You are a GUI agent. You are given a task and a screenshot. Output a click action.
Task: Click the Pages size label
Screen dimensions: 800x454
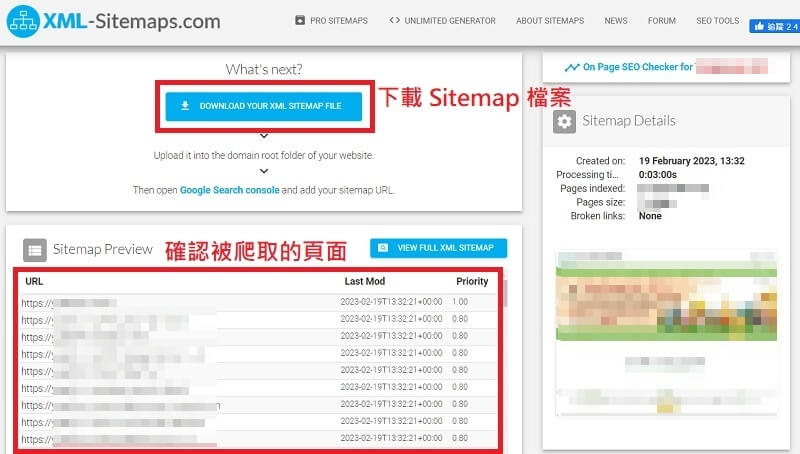pyautogui.click(x=601, y=202)
